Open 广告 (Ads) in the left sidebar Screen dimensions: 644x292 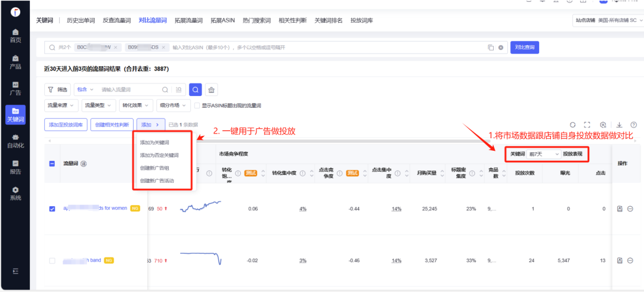(x=16, y=88)
